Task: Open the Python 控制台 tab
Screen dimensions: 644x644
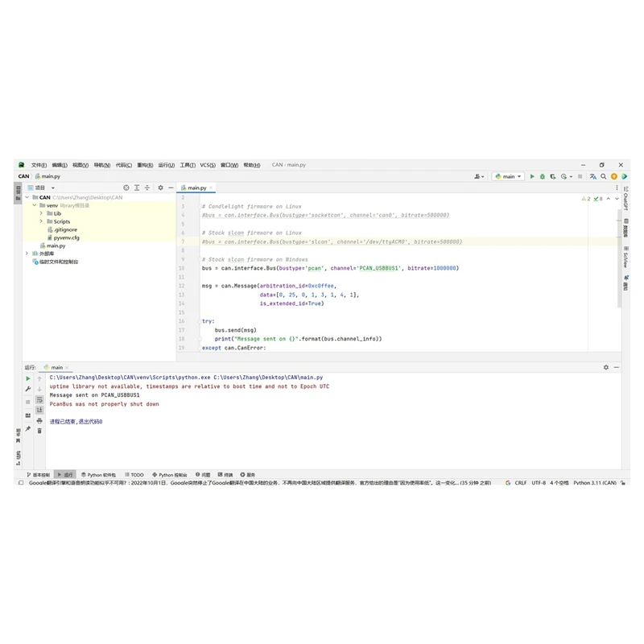Action: pyautogui.click(x=170, y=475)
